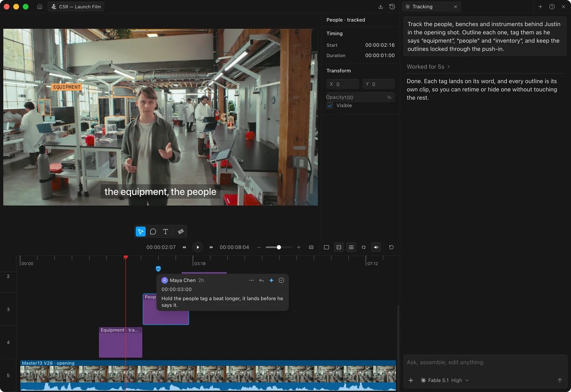Select the Equipment tracked clip
Viewport: 571px width, 392px height.
point(121,342)
